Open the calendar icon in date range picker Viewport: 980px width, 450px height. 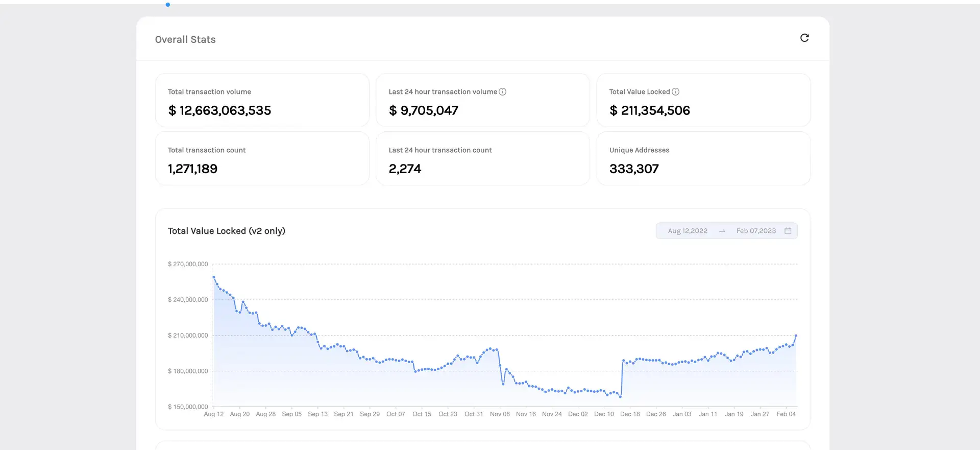point(788,231)
